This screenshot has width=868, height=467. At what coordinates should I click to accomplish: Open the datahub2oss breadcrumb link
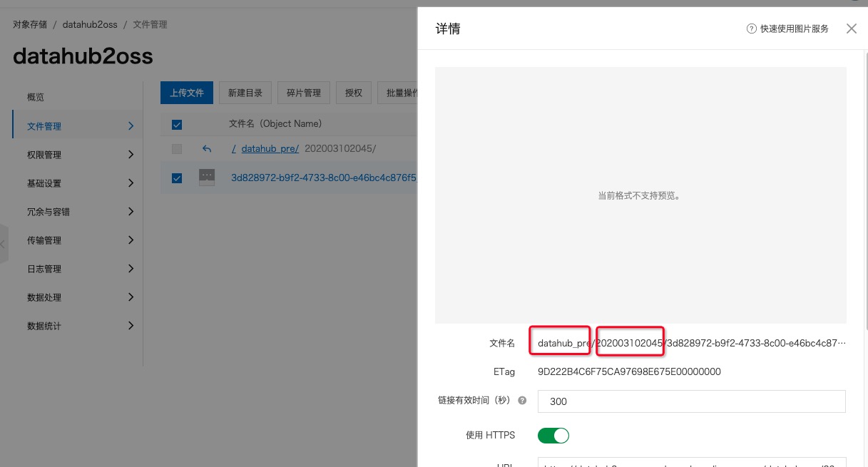pos(90,24)
